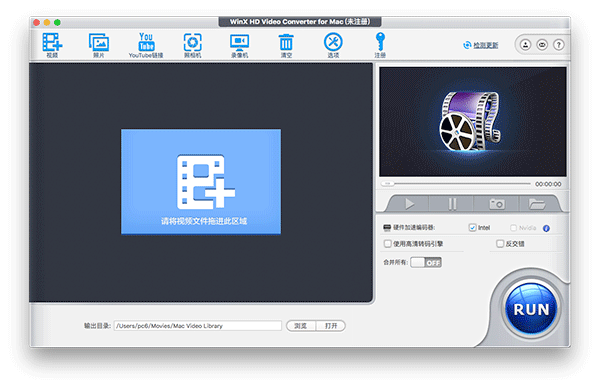Click the email contact round icon
The image size is (600, 389).
tap(542, 45)
